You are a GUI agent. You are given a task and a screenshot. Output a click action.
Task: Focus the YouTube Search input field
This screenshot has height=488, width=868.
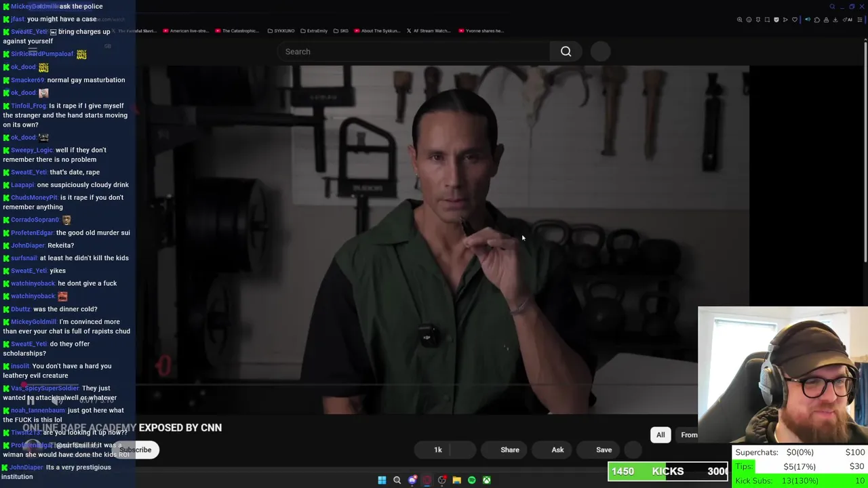tap(414, 52)
